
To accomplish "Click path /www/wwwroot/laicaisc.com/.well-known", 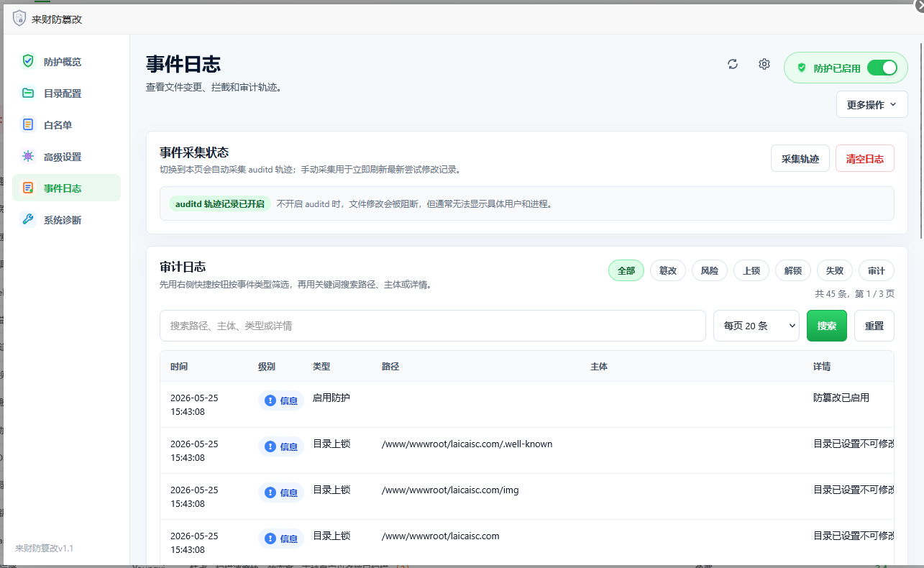I will pyautogui.click(x=467, y=444).
